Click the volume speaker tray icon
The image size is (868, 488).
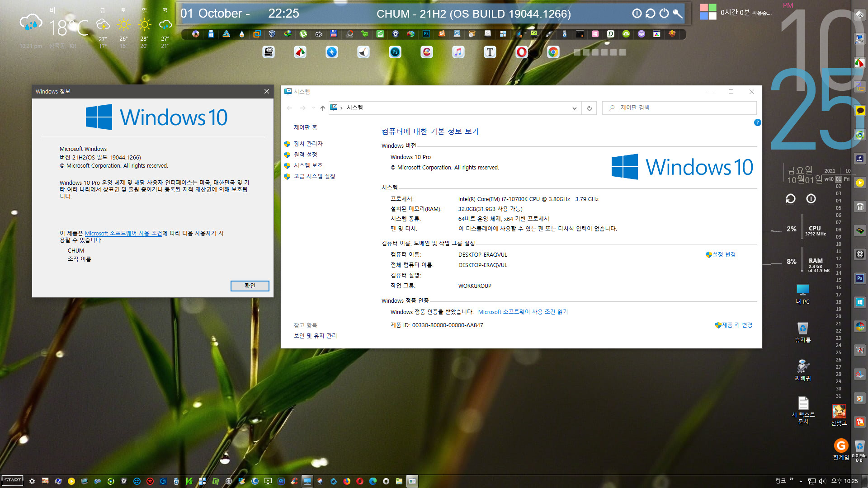pos(822,481)
